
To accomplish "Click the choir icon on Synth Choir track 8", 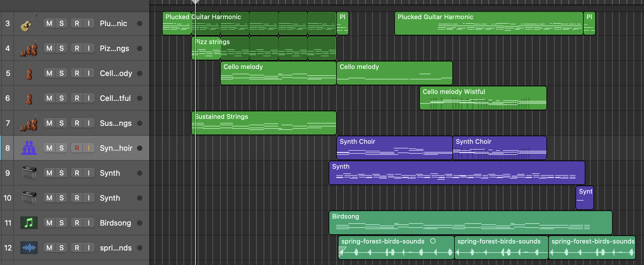I will [29, 148].
